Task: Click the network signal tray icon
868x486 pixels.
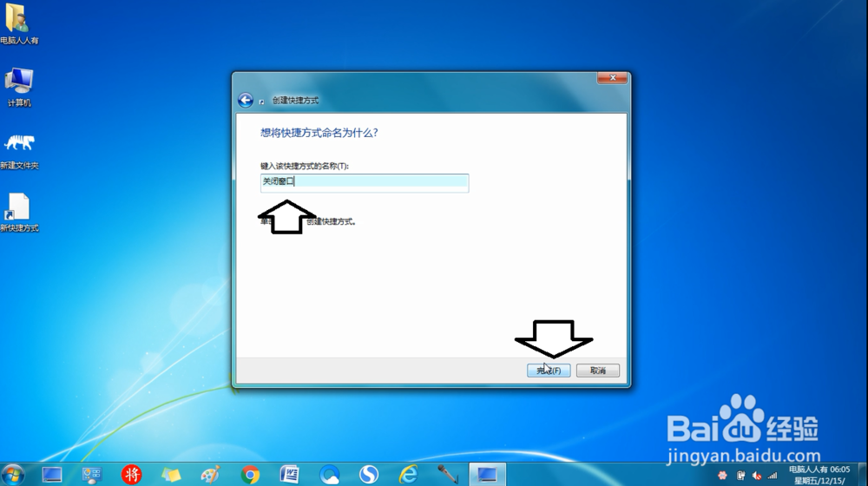Action: (773, 476)
